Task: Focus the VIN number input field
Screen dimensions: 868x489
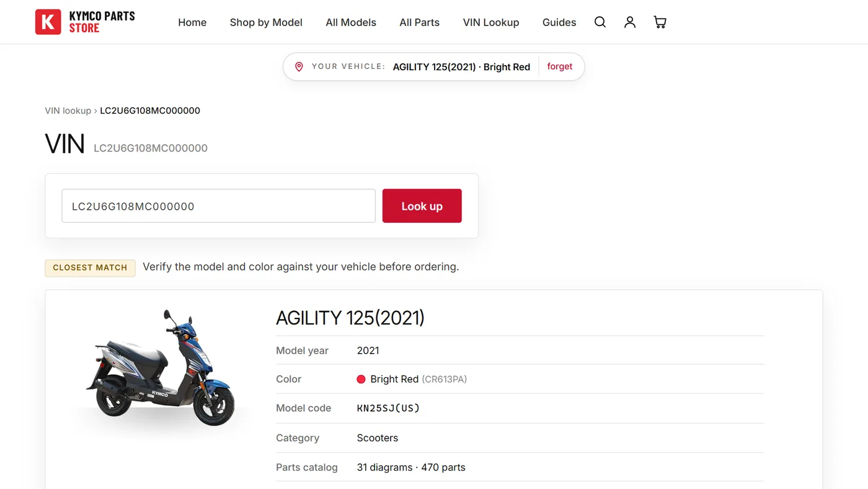Action: [x=219, y=206]
